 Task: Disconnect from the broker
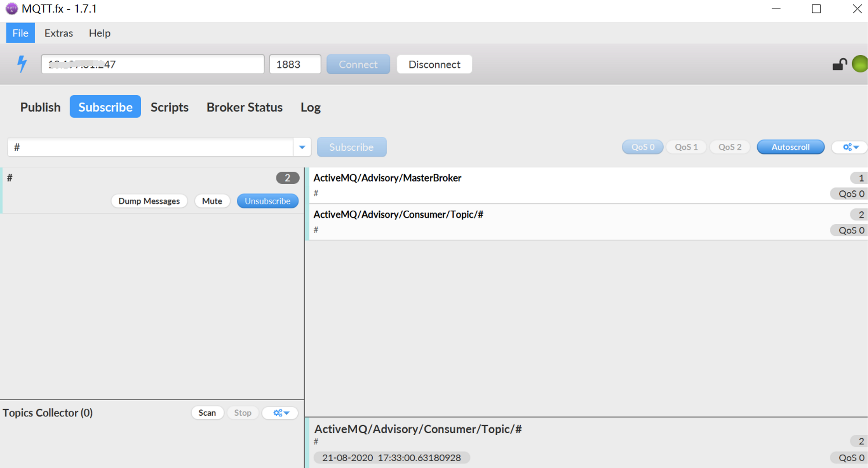[434, 64]
